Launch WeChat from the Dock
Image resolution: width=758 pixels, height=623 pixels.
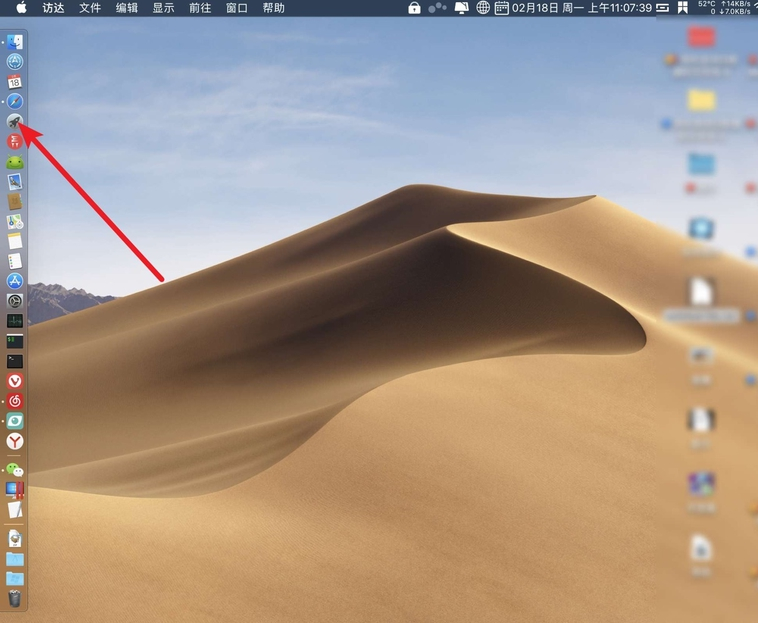point(15,469)
